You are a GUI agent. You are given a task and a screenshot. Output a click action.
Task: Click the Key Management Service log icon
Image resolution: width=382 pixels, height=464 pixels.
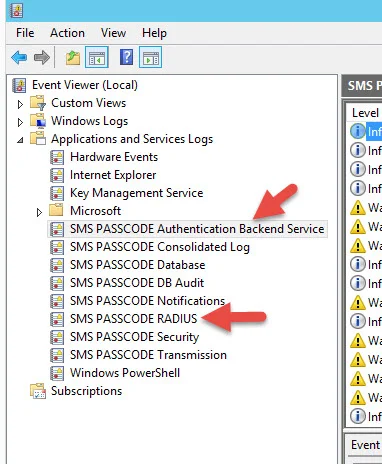pos(57,193)
